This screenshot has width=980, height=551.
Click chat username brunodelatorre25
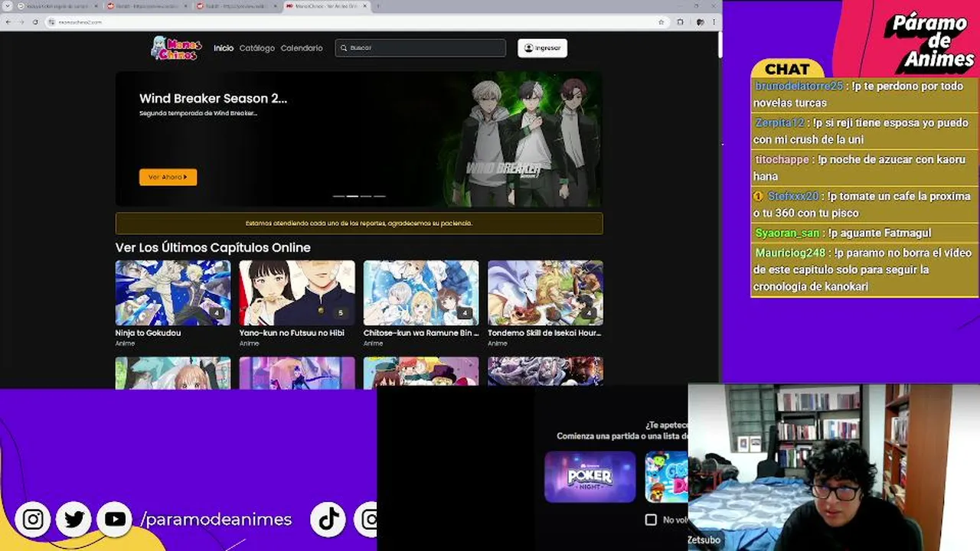799,86
